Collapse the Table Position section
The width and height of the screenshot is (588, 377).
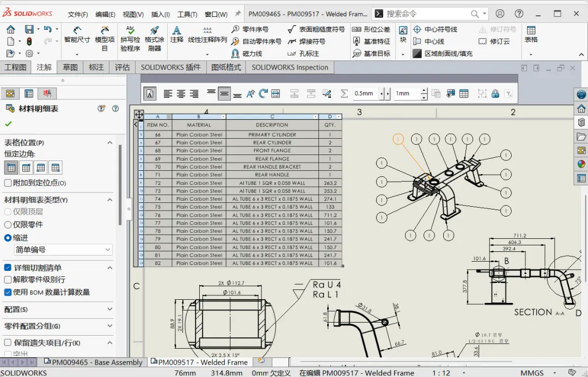click(x=110, y=143)
